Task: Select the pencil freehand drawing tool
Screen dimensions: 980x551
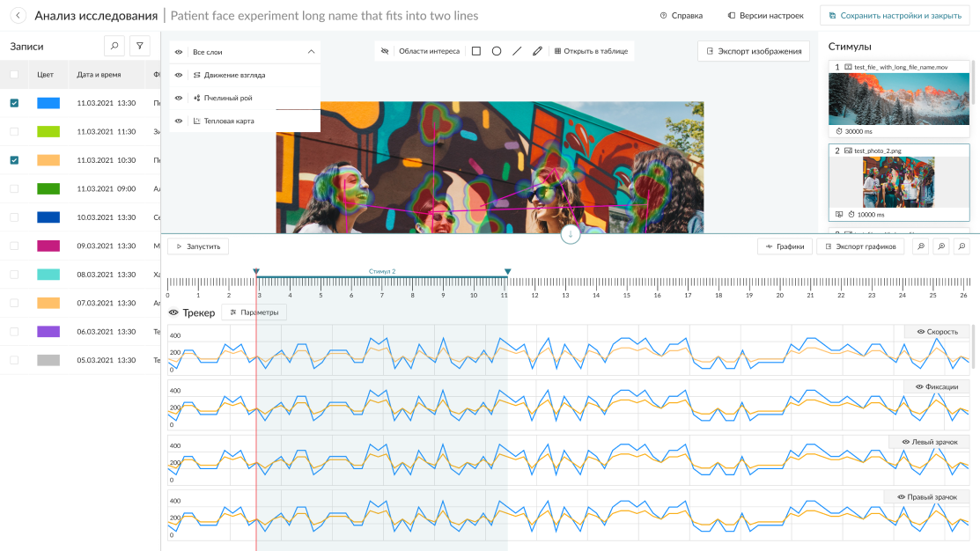Action: coord(537,51)
